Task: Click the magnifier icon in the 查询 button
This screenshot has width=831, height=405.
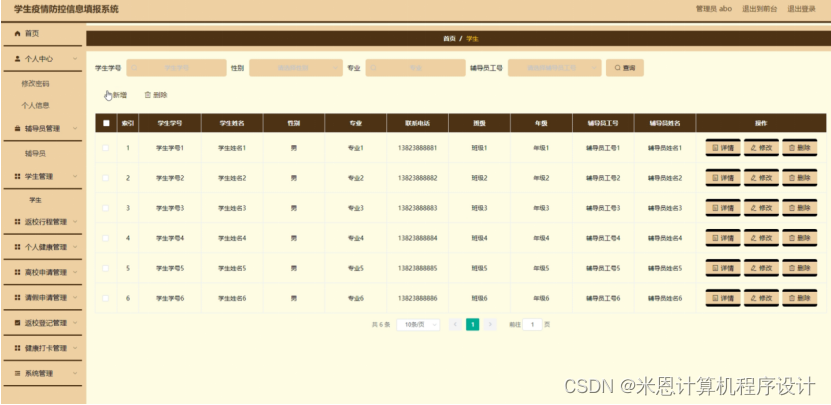Action: pos(617,68)
